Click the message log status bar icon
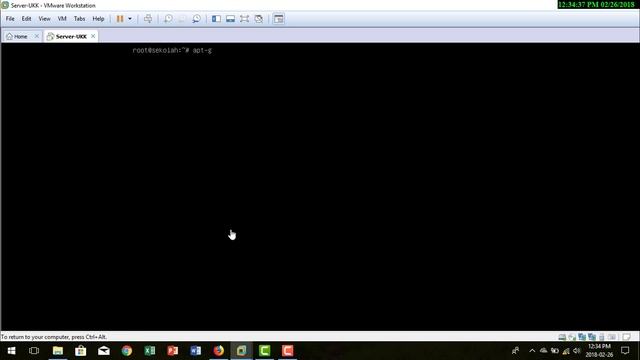The image size is (640, 360). [627, 337]
